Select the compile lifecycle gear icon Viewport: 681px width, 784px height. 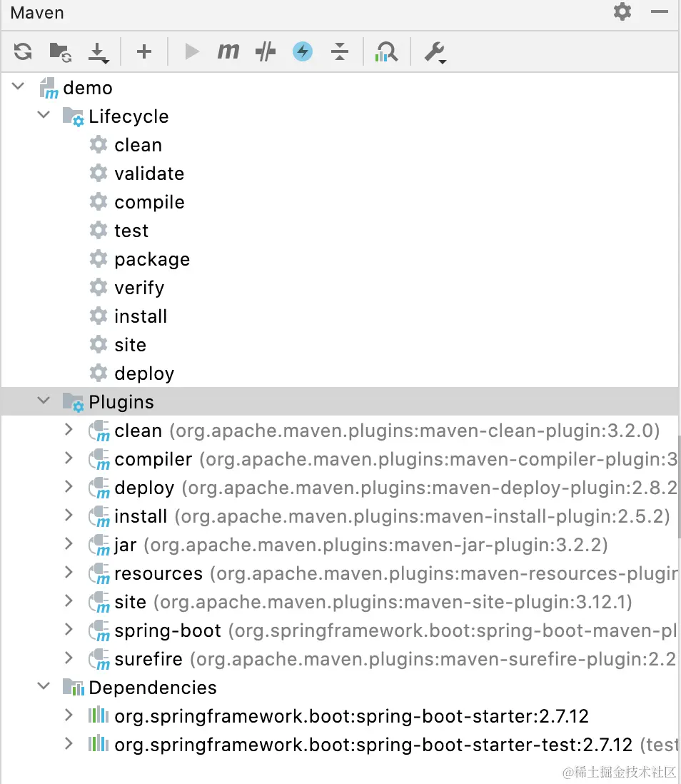click(99, 201)
